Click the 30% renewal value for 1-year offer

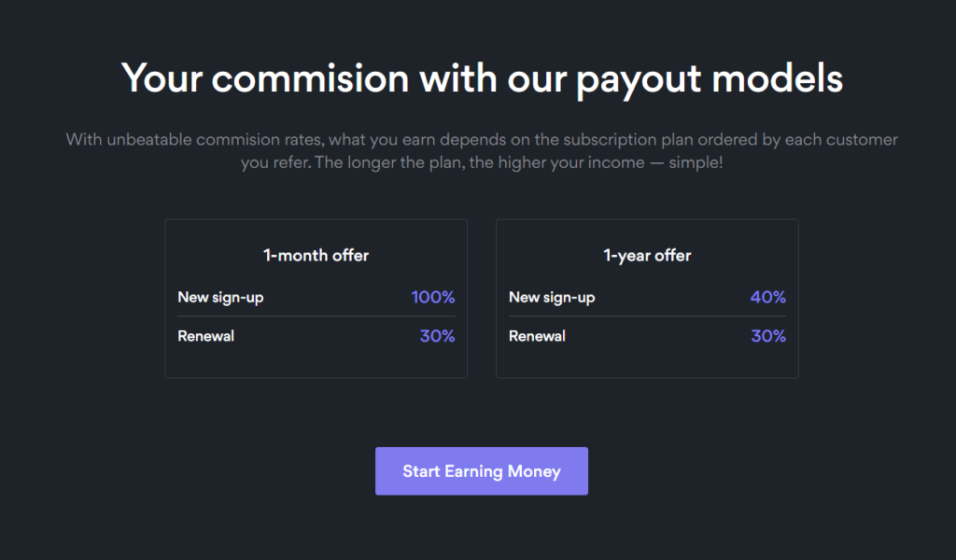[767, 336]
